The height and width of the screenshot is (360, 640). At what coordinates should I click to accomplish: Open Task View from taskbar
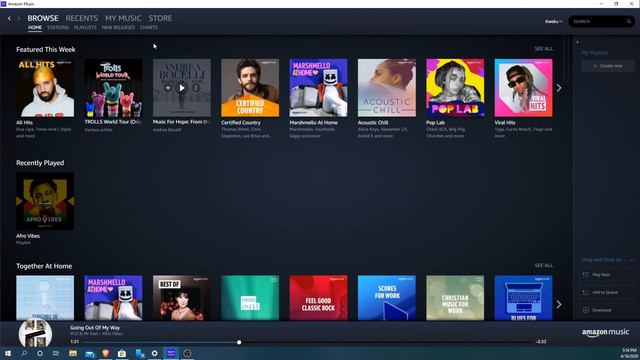[x=56, y=353]
